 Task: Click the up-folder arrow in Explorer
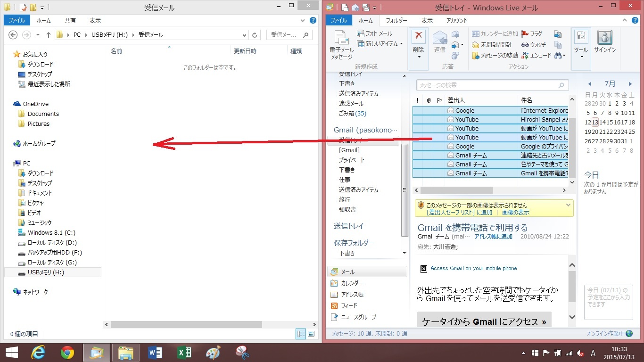tap(48, 35)
